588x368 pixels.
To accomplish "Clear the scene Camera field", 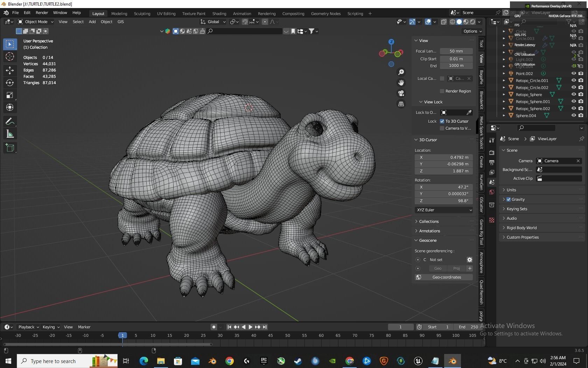I will [578, 161].
